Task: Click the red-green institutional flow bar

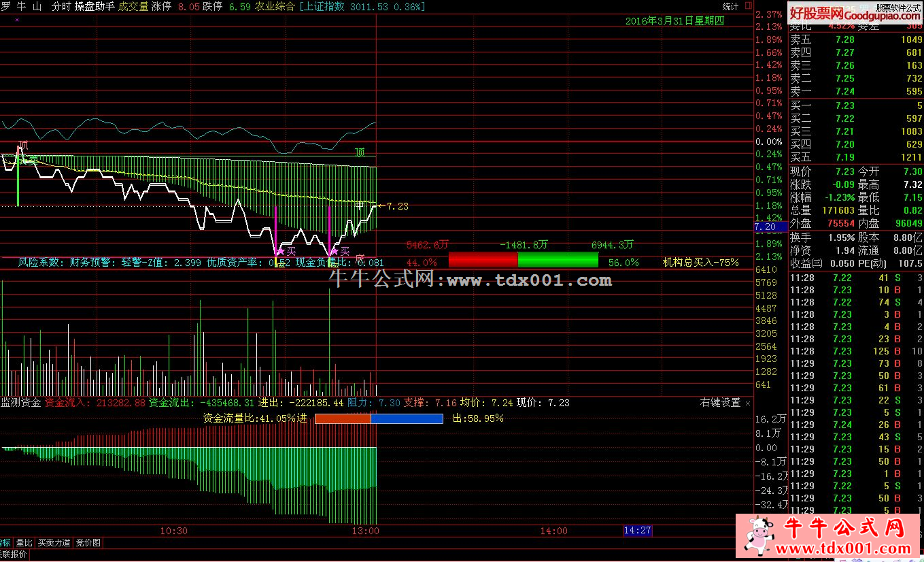Action: pyautogui.click(x=524, y=260)
